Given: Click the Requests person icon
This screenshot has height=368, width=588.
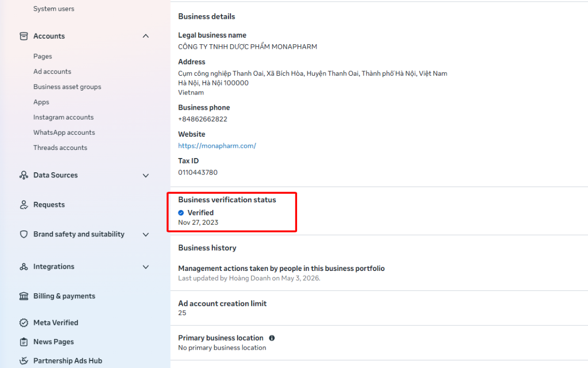Looking at the screenshot, I should [x=24, y=205].
